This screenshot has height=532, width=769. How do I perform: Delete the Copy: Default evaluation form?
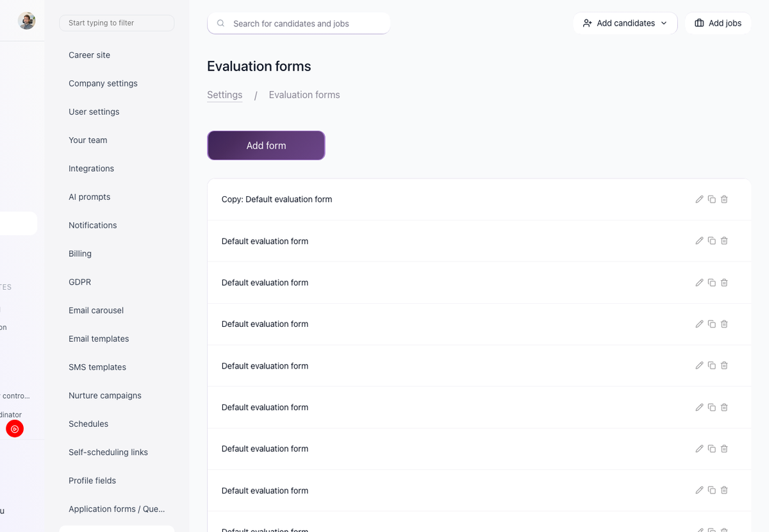click(724, 199)
